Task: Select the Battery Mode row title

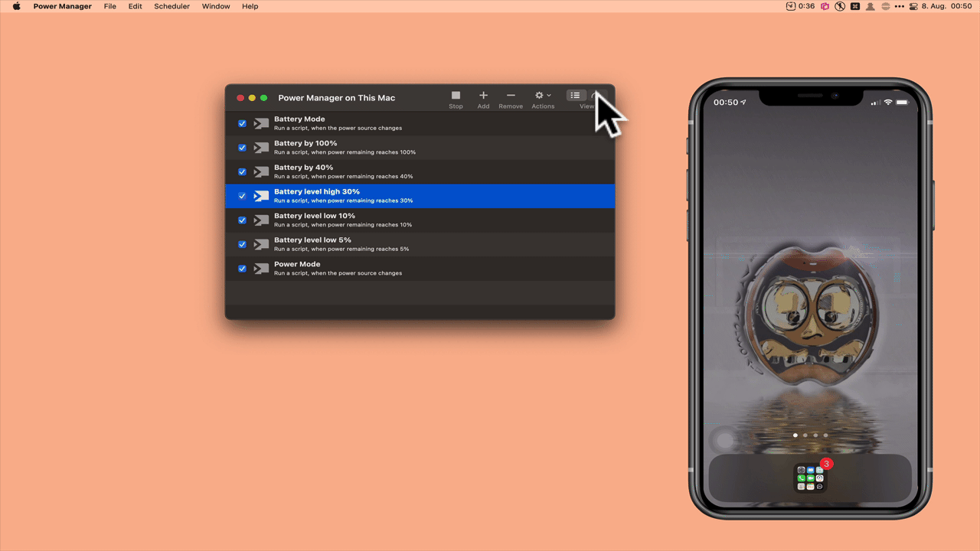Action: [x=299, y=119]
